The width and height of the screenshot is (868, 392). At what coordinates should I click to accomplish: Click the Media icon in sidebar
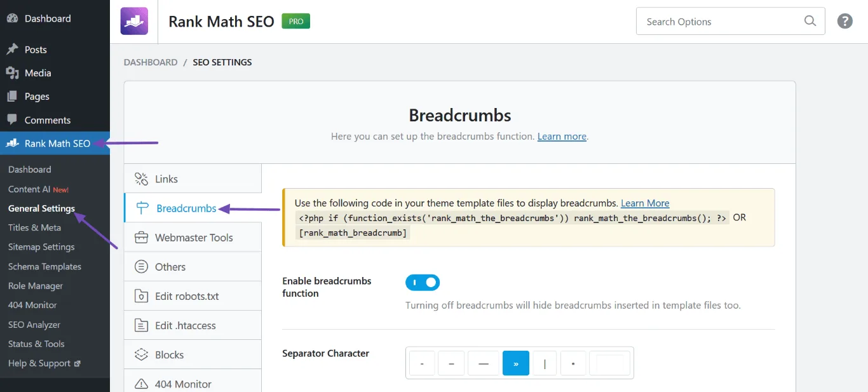pos(12,73)
